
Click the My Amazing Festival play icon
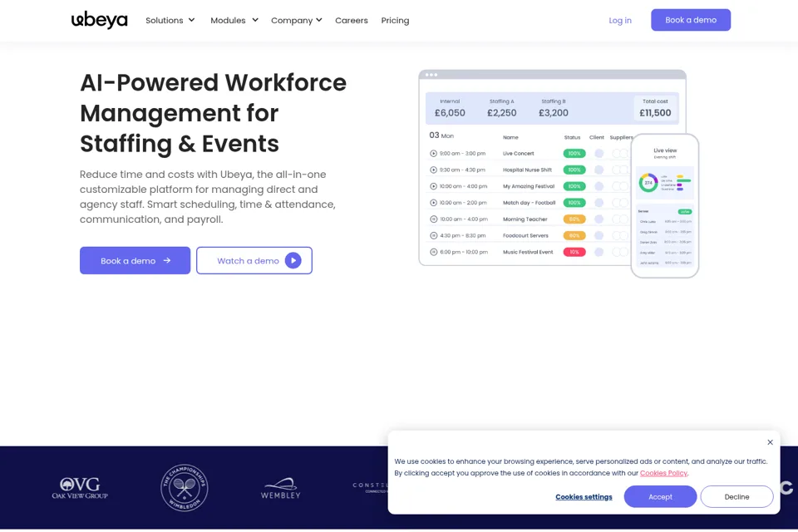pyautogui.click(x=434, y=186)
